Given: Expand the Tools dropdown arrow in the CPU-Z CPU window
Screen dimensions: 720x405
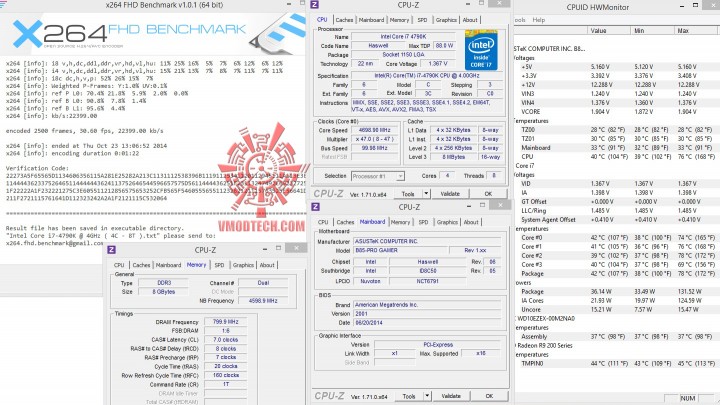Looking at the screenshot, I should point(426,194).
